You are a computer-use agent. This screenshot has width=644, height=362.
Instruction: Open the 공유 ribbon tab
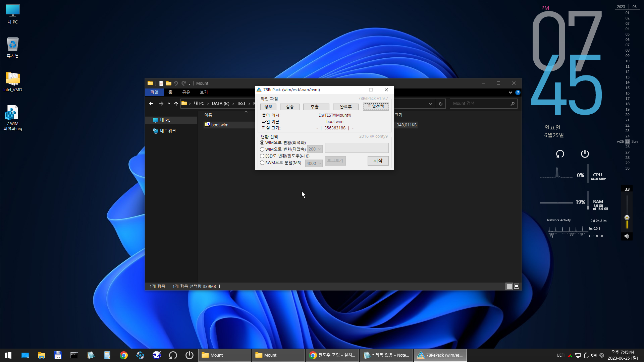[x=186, y=93]
